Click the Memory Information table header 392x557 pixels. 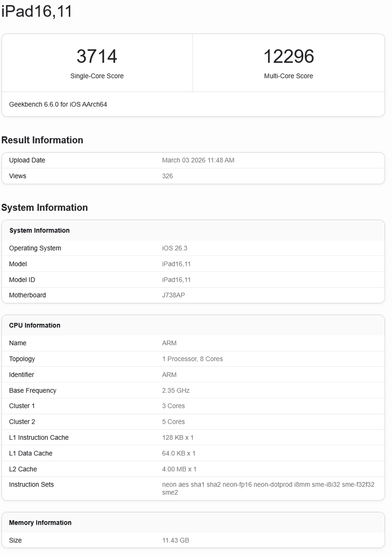click(x=40, y=522)
